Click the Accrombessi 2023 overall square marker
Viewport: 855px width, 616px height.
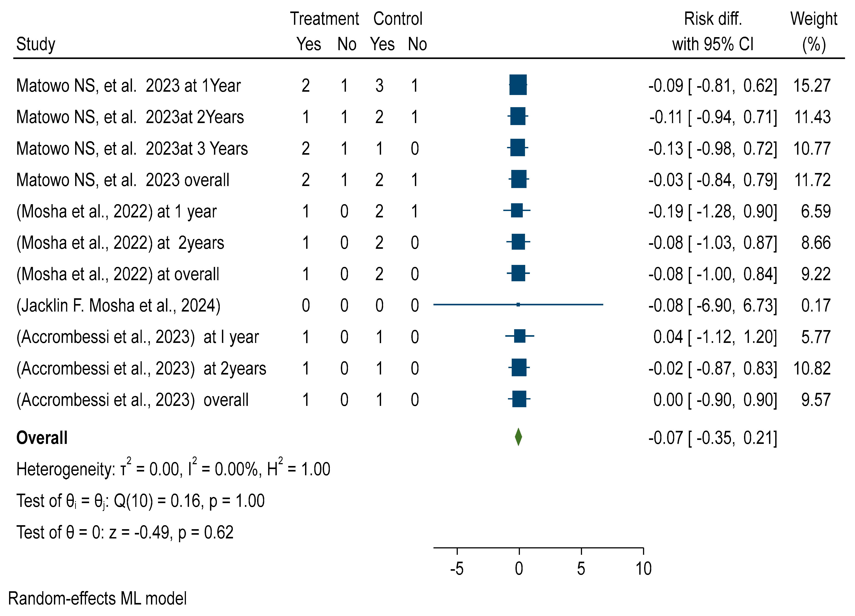[x=519, y=399]
